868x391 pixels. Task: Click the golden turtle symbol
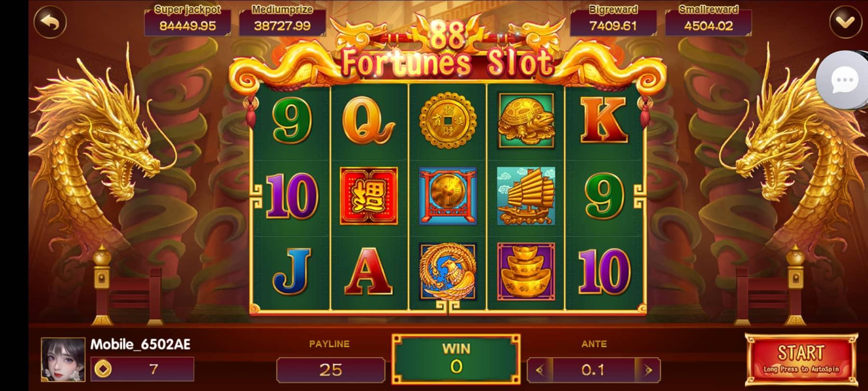tap(526, 121)
